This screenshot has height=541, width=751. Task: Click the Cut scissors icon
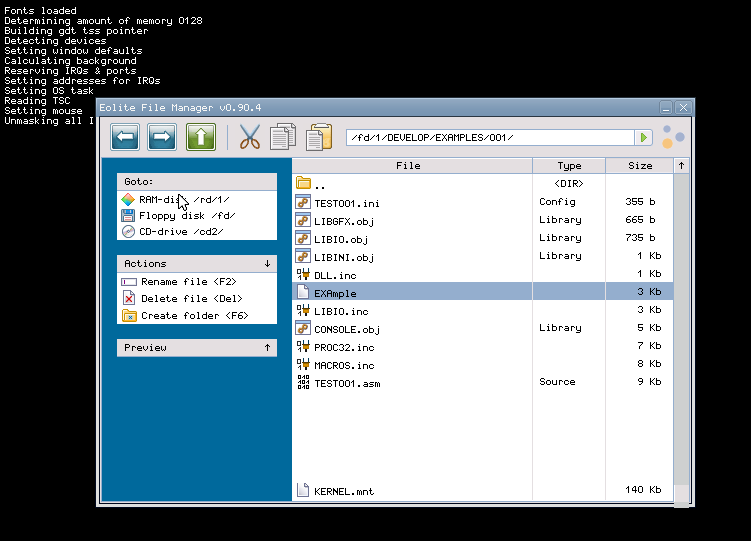tap(250, 137)
